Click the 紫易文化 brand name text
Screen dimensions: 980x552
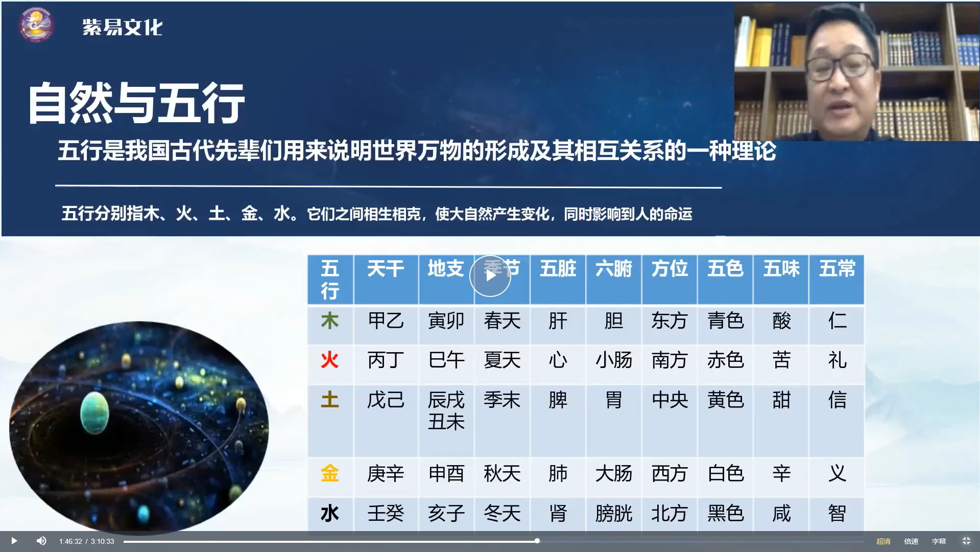[123, 27]
